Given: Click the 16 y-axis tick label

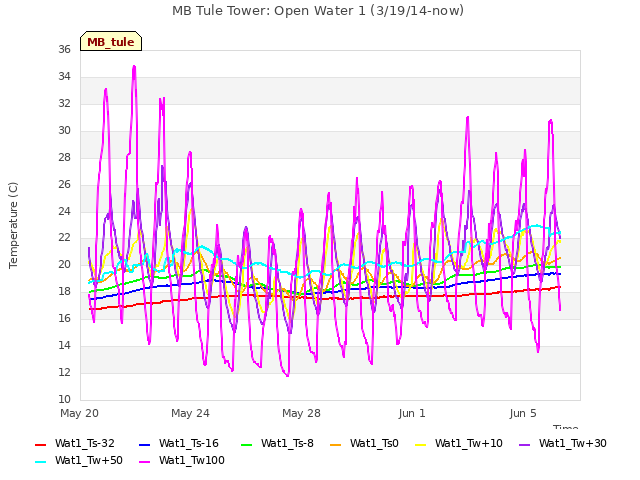Looking at the screenshot, I should pos(64,318).
